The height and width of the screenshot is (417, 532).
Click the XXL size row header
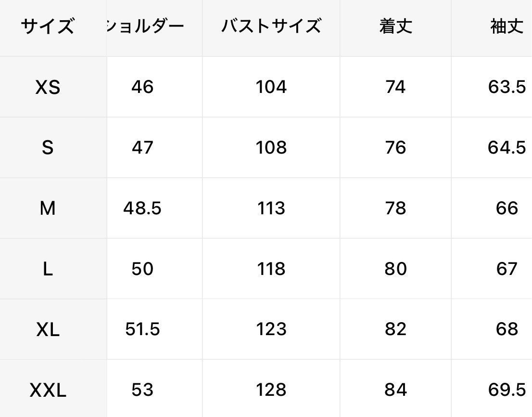coord(48,390)
